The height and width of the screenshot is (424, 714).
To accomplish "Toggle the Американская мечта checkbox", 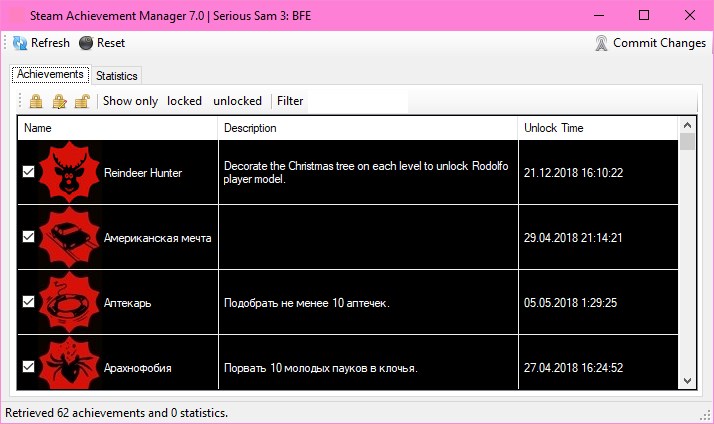I will (x=29, y=236).
